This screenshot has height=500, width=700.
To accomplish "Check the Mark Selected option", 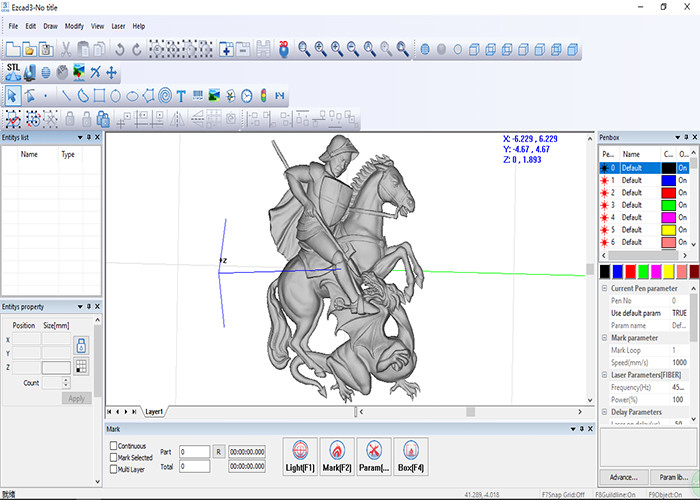I will click(113, 457).
